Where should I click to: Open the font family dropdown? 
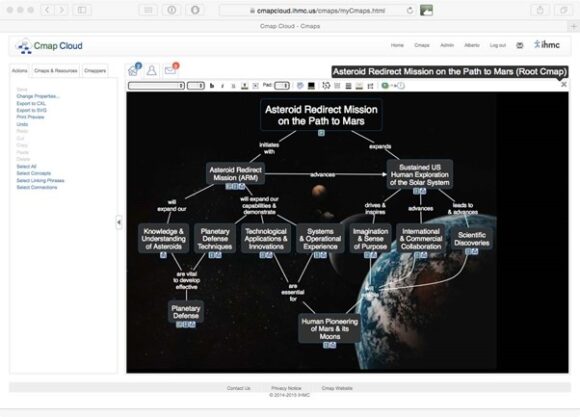(156, 86)
